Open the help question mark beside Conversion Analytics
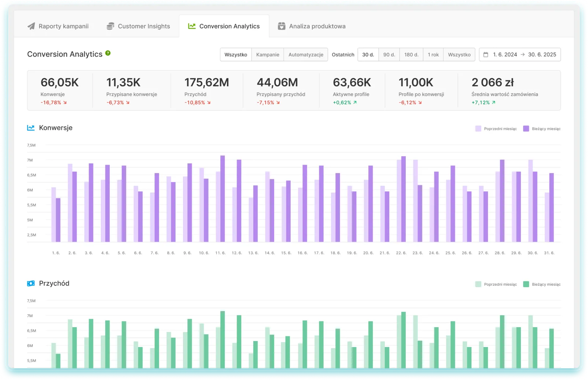 (x=107, y=53)
